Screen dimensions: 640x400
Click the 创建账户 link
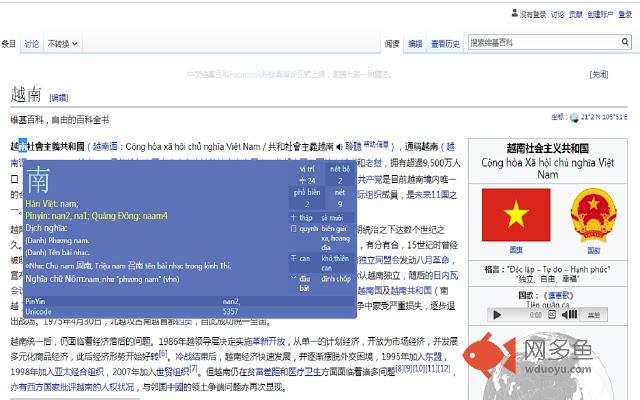click(x=600, y=15)
